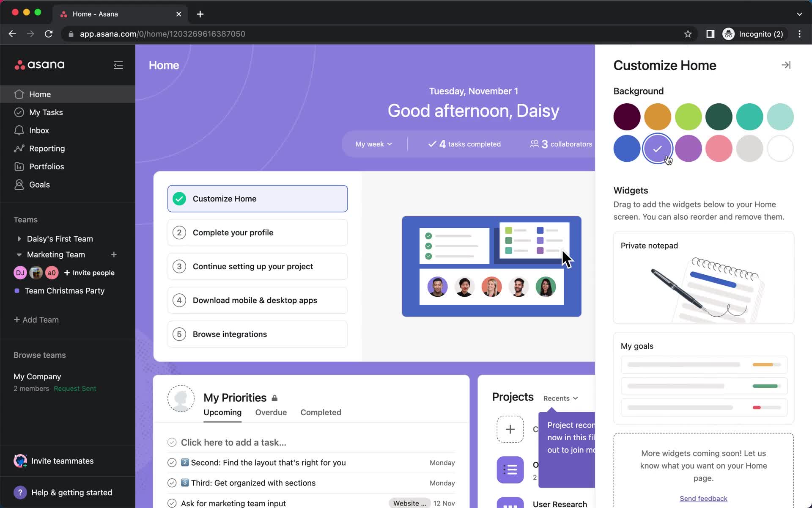The height and width of the screenshot is (508, 812).
Task: Click the Website tag on marketing task
Action: (x=409, y=503)
